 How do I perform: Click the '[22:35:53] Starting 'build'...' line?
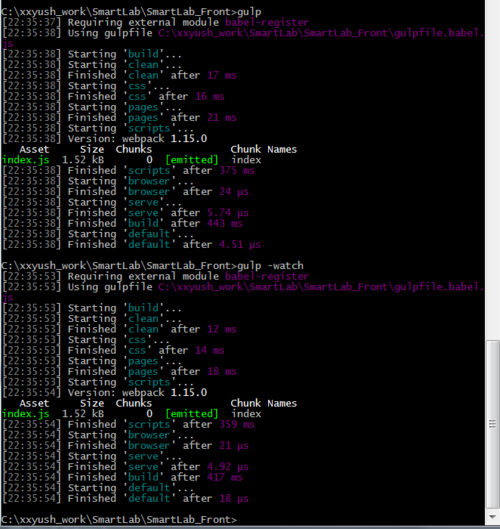coord(92,308)
